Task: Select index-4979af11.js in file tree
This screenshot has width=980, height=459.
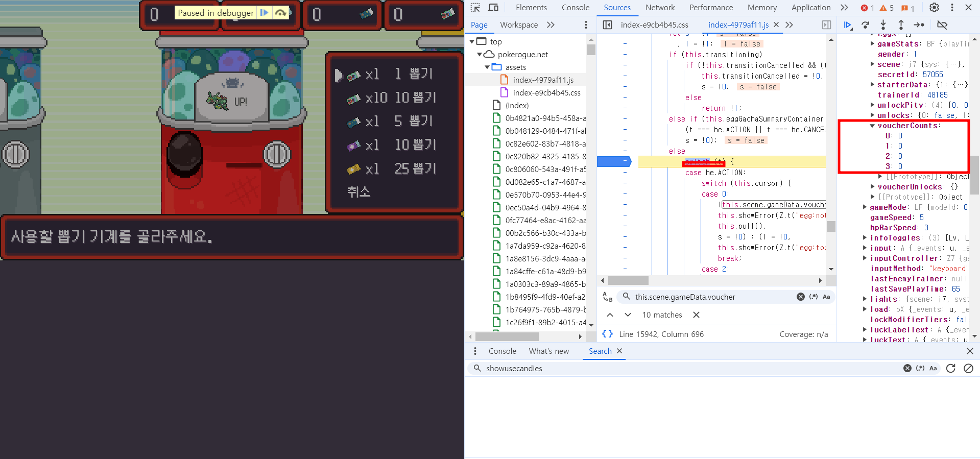Action: (543, 80)
